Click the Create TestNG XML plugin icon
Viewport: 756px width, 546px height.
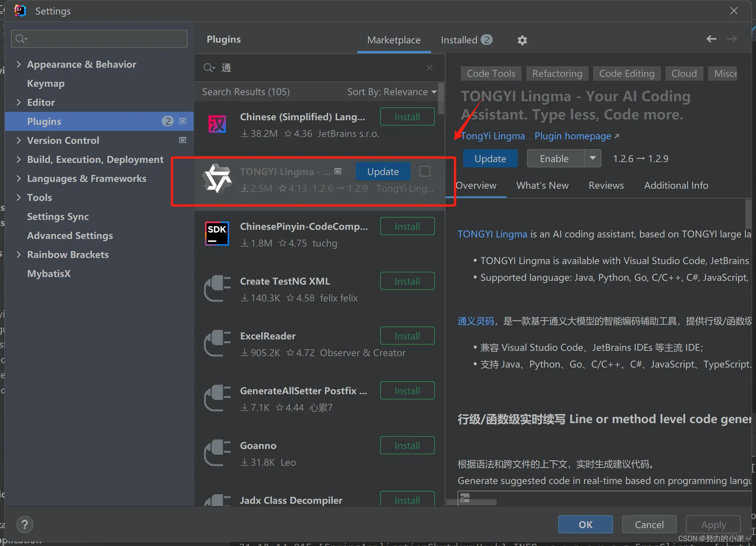tap(217, 288)
